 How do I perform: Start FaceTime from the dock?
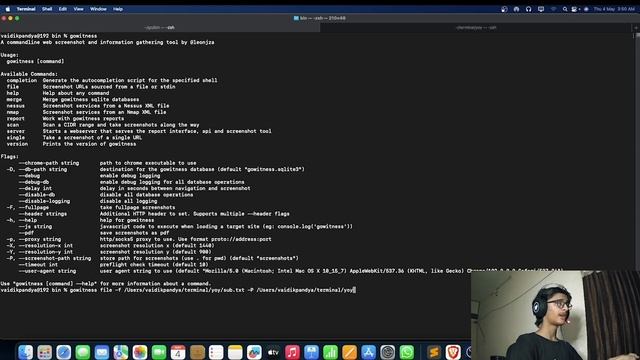(159, 352)
